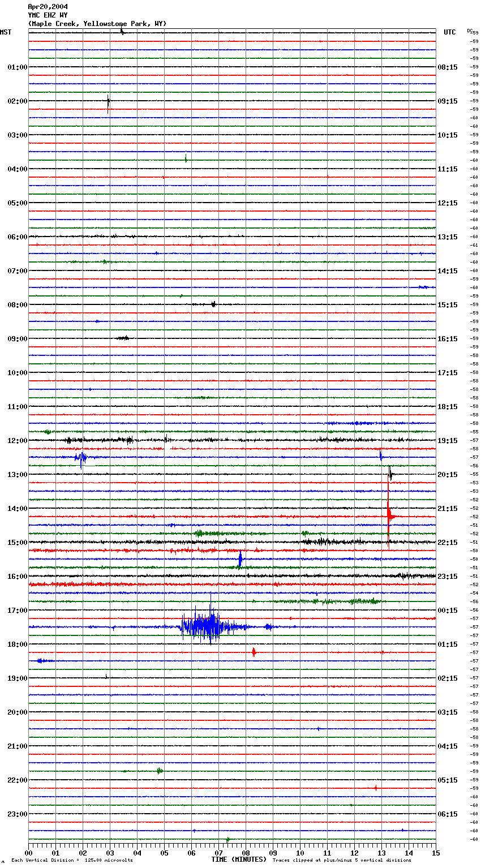Select the 15 minute axis tick label

coord(436,853)
